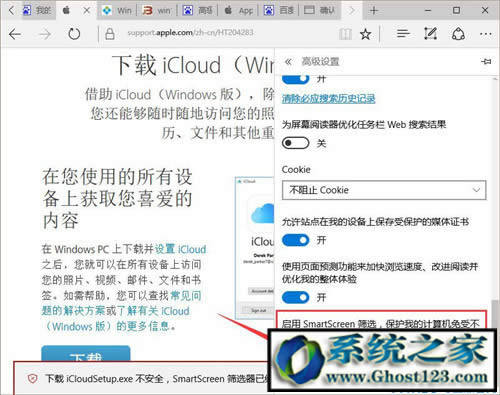Toggle page prediction switch

click(x=295, y=297)
